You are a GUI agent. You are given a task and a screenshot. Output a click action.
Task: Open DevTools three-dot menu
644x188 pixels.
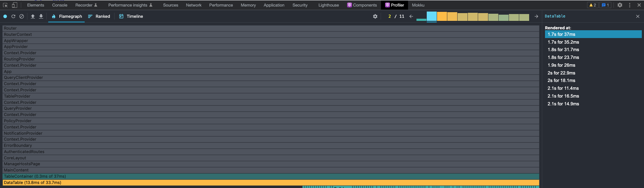coord(630,5)
